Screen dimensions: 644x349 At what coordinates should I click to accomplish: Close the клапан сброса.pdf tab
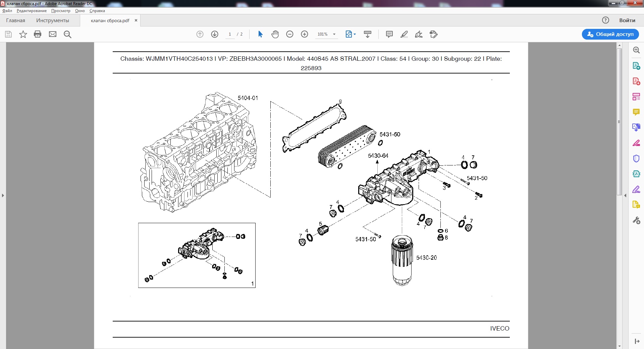coord(136,20)
